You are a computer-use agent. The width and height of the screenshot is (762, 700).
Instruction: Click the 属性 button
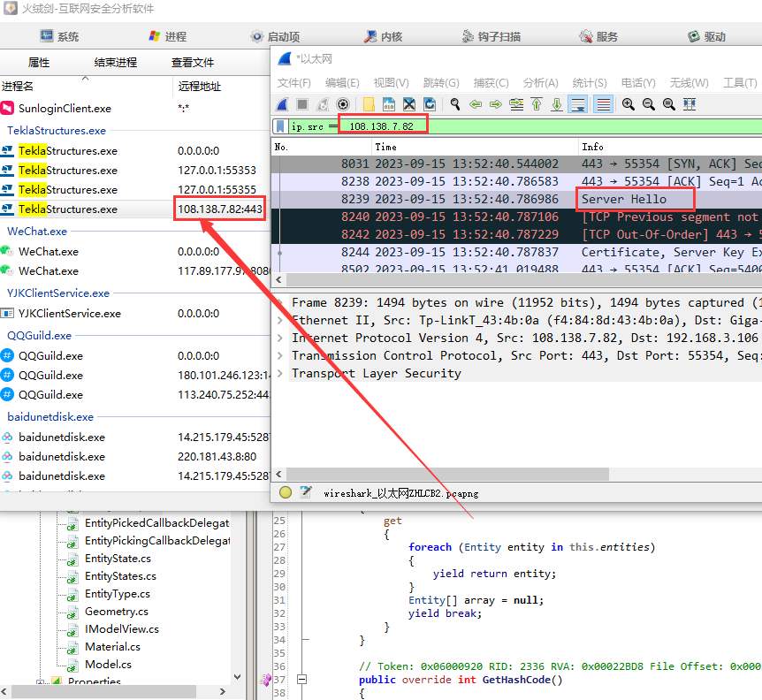click(39, 62)
